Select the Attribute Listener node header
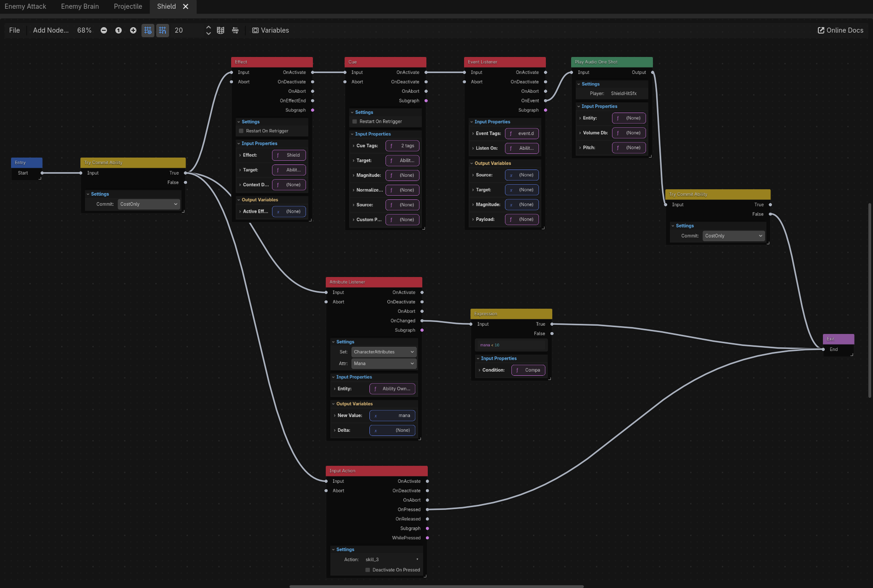The height and width of the screenshot is (588, 873). click(374, 282)
